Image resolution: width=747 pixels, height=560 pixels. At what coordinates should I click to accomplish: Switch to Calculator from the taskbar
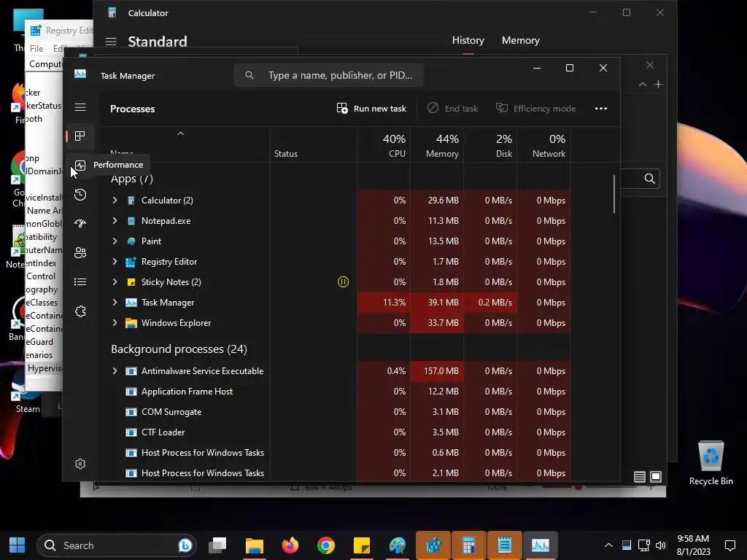click(469, 545)
